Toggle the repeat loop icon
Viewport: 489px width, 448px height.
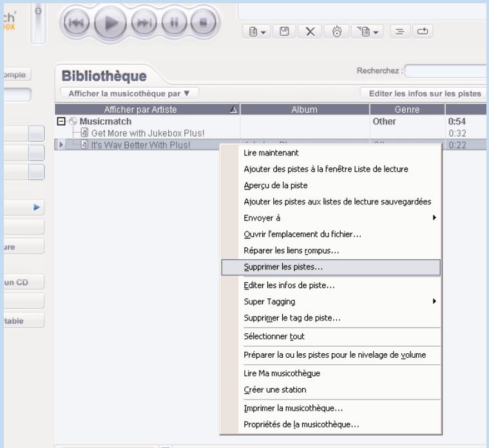pos(423,32)
